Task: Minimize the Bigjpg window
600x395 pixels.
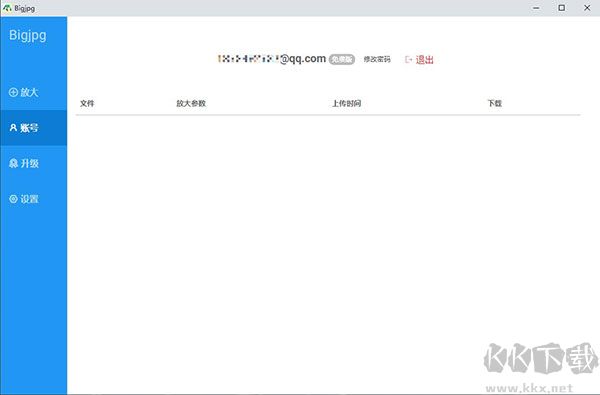Action: [536, 8]
